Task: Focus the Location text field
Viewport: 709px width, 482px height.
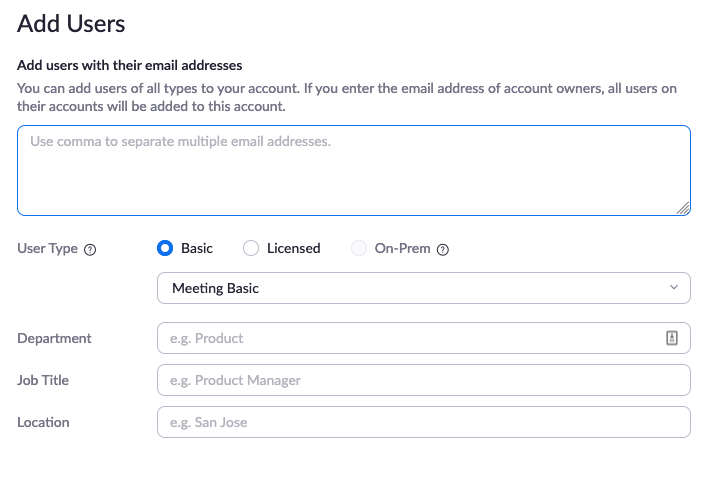Action: click(x=423, y=422)
